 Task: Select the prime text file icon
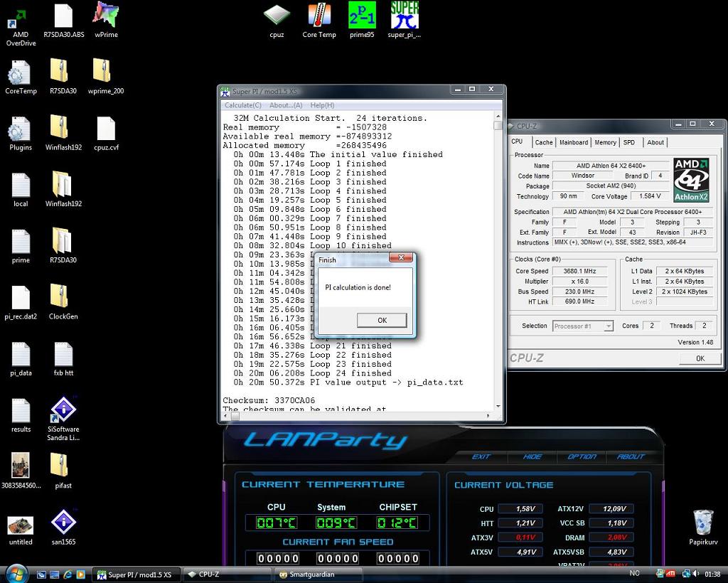[21, 247]
